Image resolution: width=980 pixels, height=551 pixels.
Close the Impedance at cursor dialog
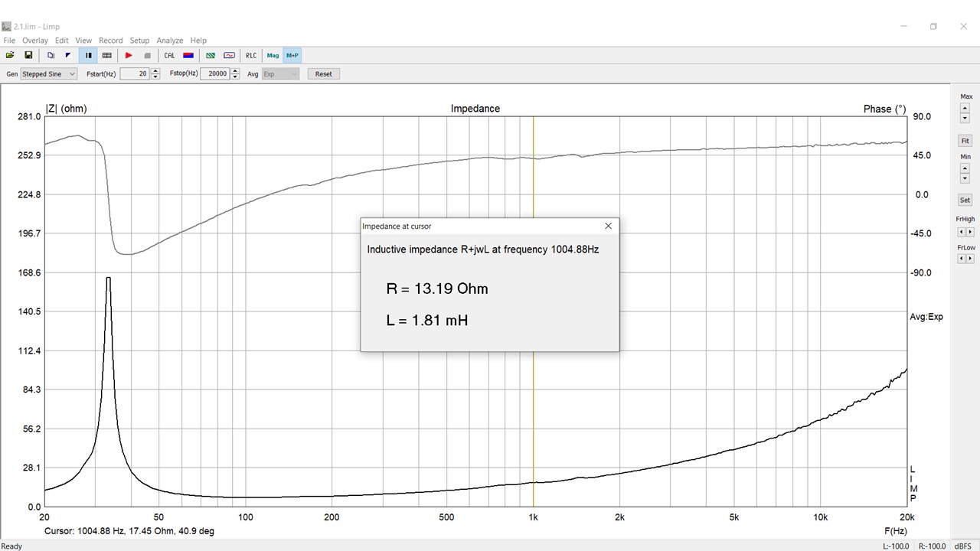click(x=608, y=226)
